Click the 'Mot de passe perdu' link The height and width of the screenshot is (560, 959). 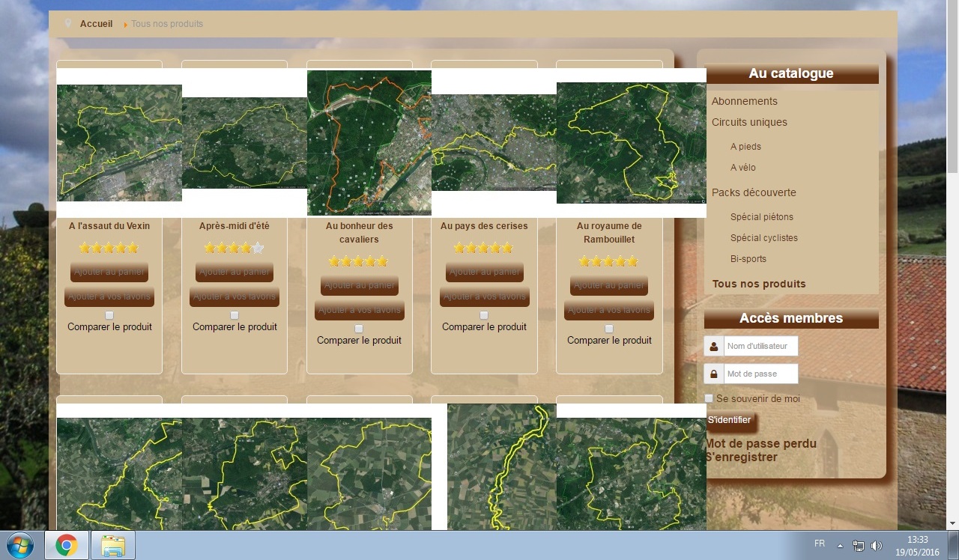[x=760, y=443]
